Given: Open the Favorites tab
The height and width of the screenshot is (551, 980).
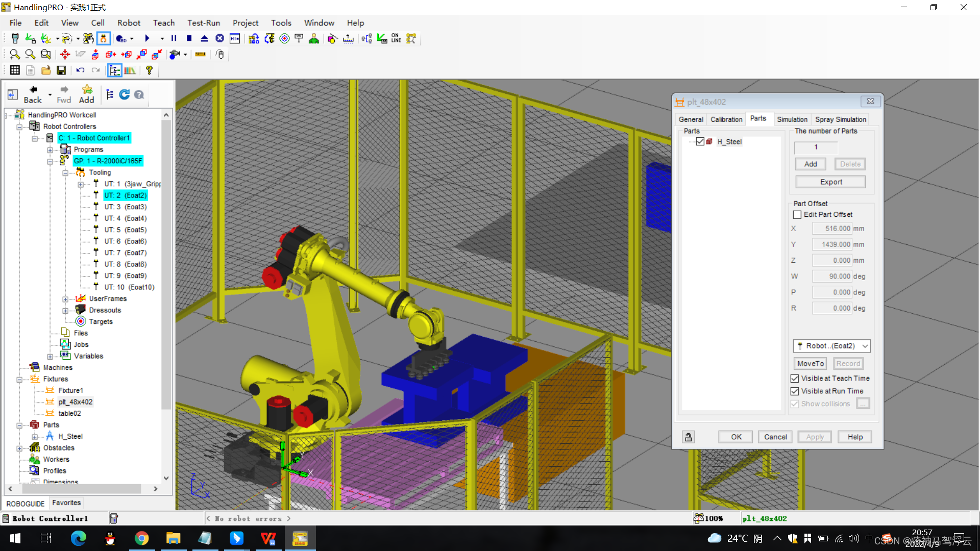Looking at the screenshot, I should point(66,503).
